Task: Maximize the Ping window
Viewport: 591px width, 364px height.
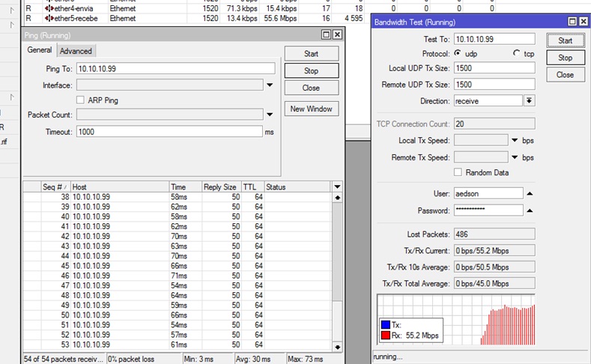Action: (326, 34)
